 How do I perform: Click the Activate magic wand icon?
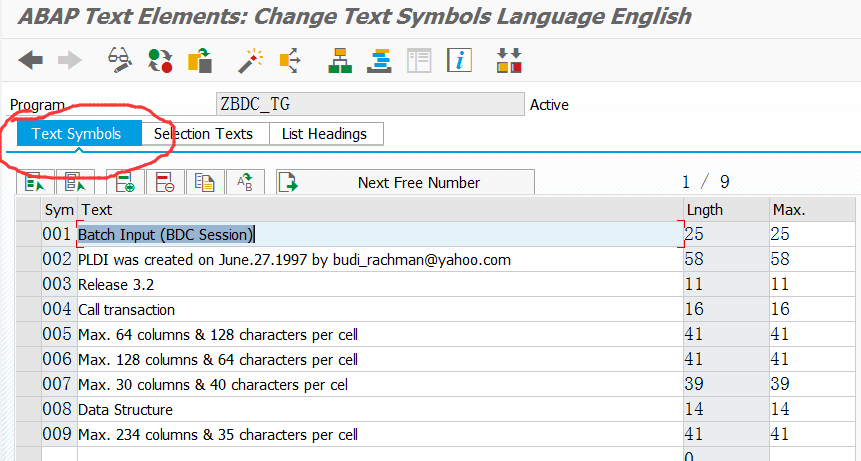tap(250, 60)
